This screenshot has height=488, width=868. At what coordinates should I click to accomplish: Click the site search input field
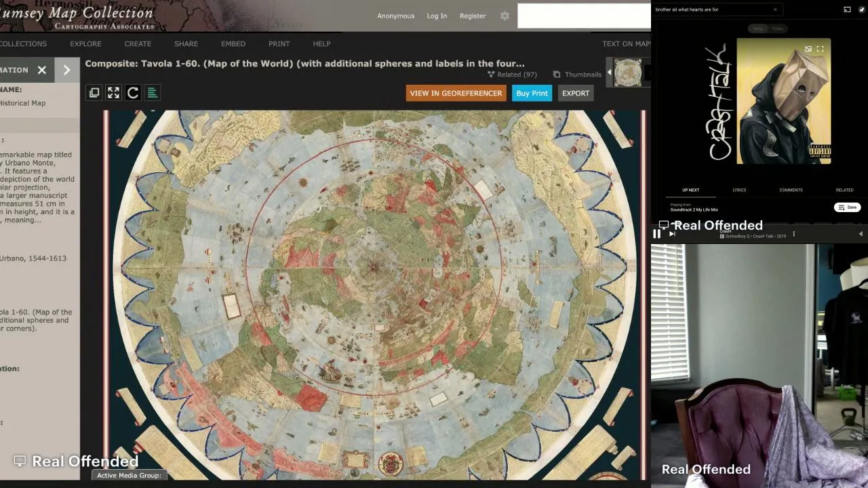click(x=584, y=16)
